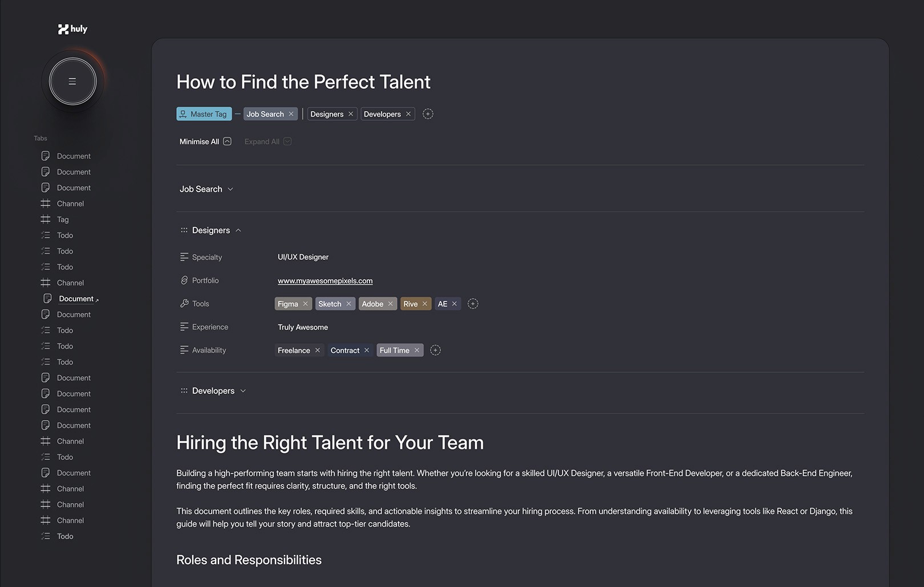Click the Designers section title
The height and width of the screenshot is (587, 924).
pyautogui.click(x=211, y=230)
